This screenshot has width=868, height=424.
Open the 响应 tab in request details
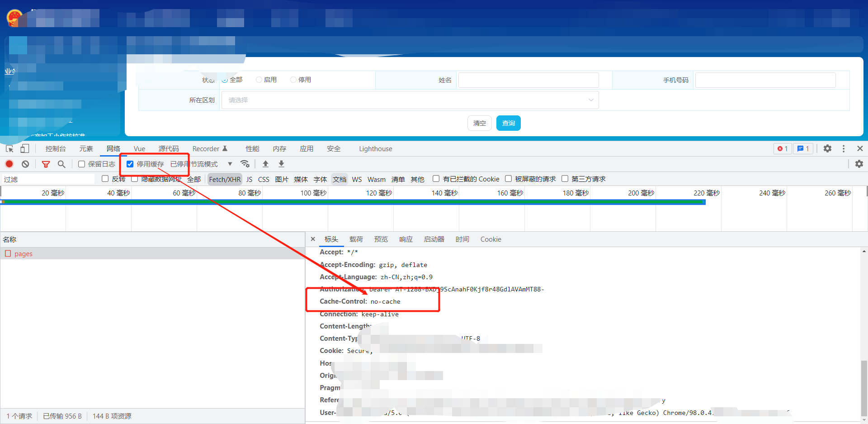click(406, 239)
